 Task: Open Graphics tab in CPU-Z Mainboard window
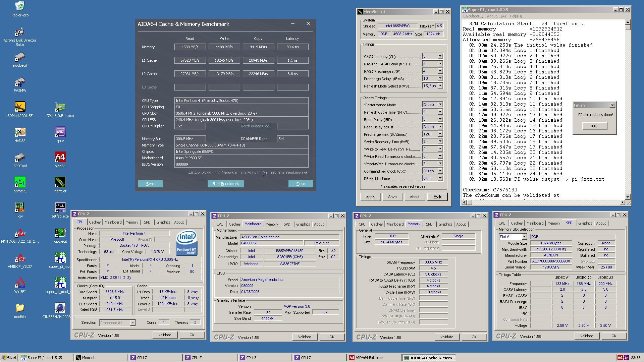coord(303,224)
